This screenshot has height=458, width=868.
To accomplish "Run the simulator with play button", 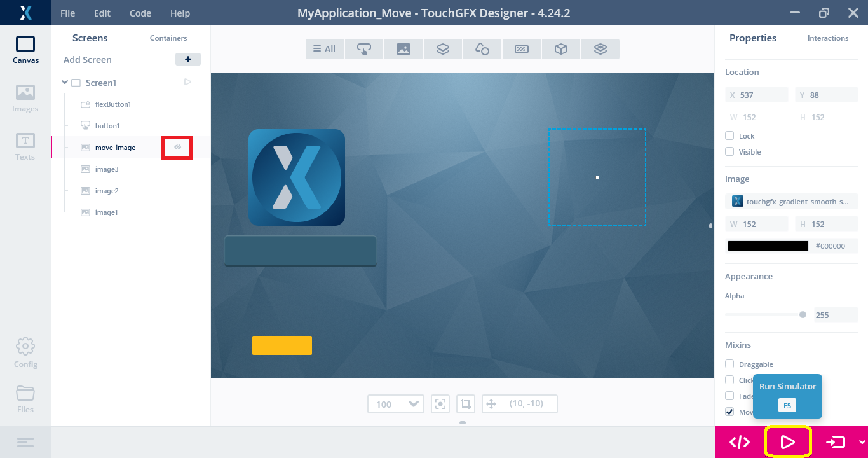I will [x=787, y=442].
